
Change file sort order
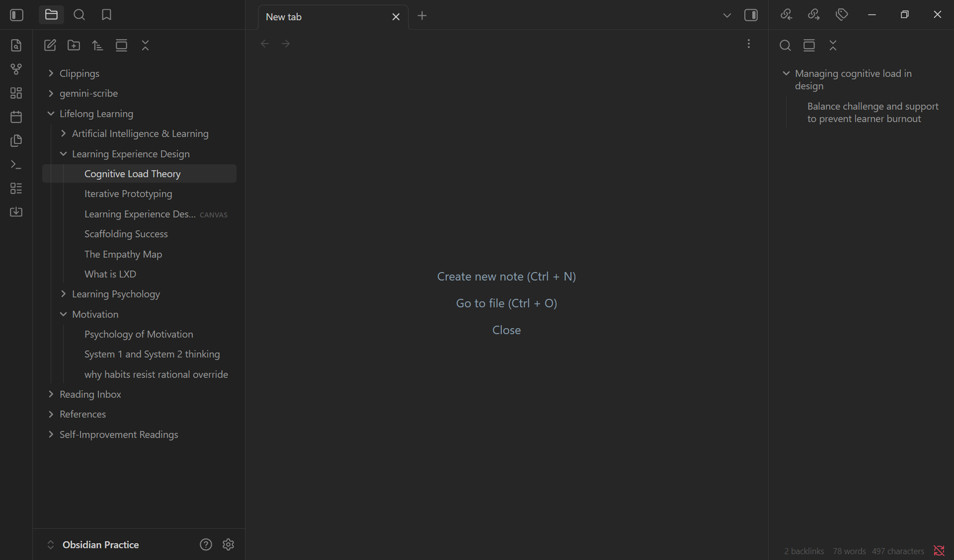point(98,45)
